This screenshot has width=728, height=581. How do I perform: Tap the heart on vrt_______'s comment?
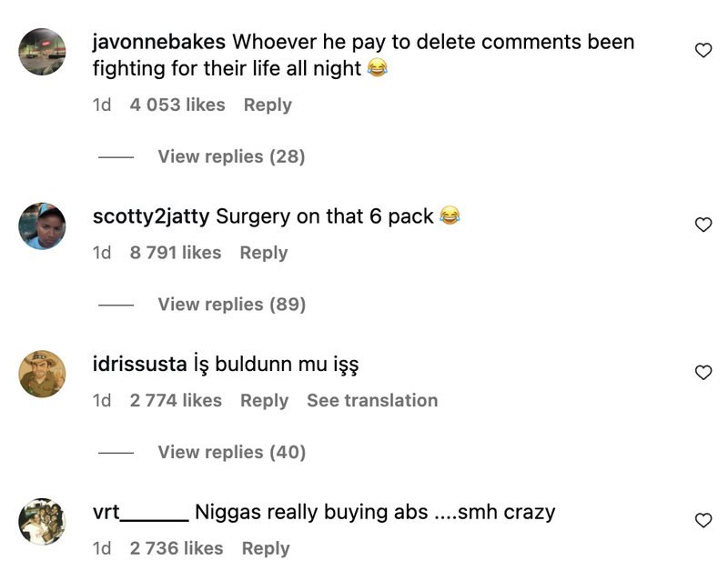point(703,520)
